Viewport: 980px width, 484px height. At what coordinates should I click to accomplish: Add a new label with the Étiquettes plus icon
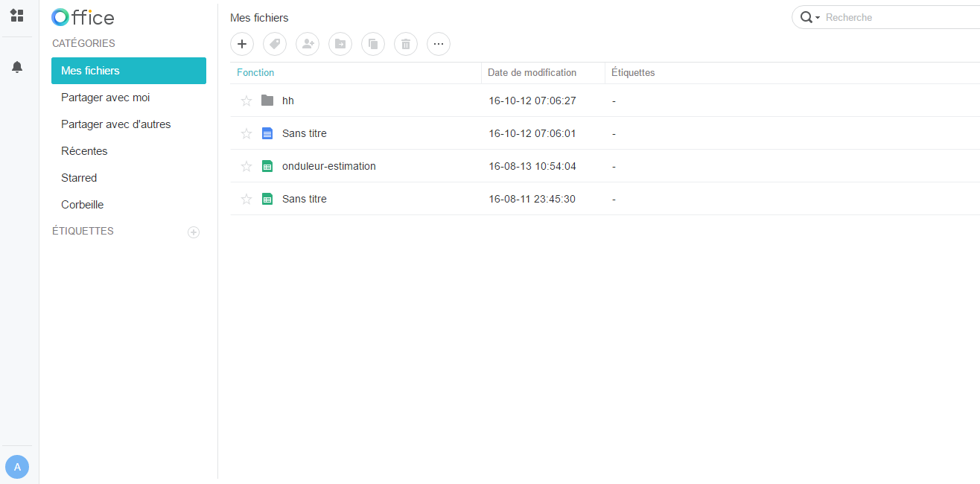[194, 232]
